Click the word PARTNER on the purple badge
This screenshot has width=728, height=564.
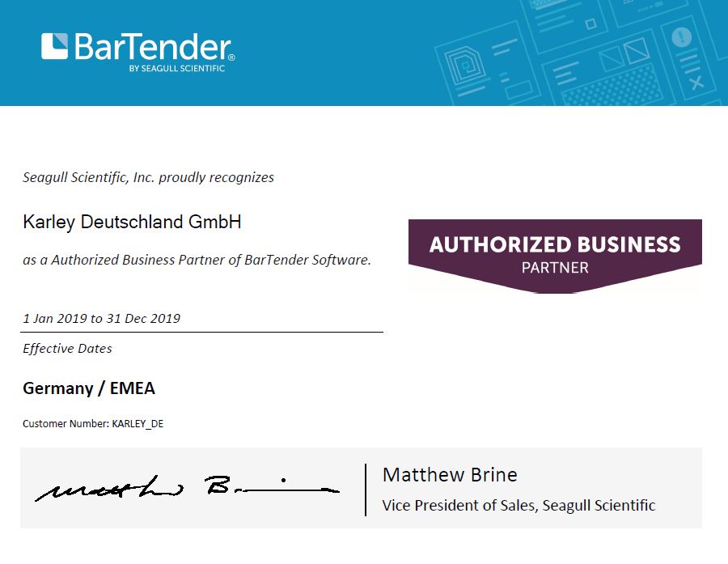[555, 267]
